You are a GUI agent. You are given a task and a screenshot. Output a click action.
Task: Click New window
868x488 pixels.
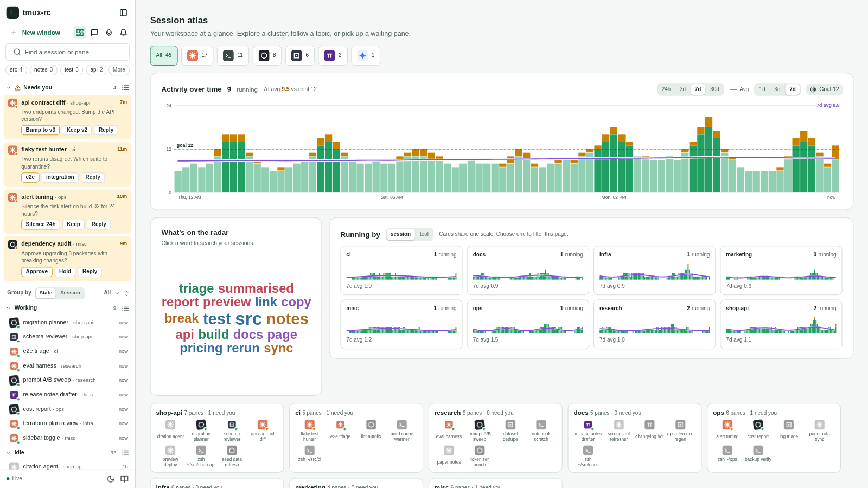tap(36, 33)
